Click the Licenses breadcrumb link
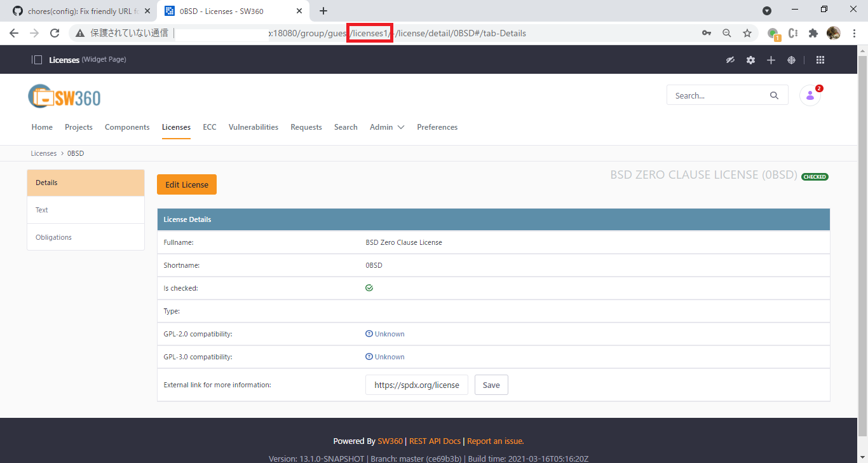This screenshot has width=868, height=463. (x=44, y=153)
